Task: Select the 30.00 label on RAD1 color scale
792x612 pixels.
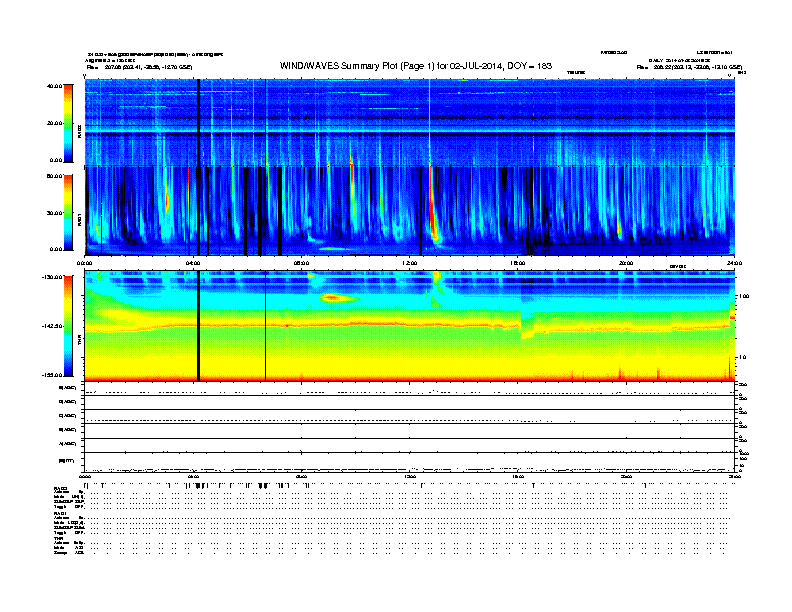Action: click(x=54, y=213)
